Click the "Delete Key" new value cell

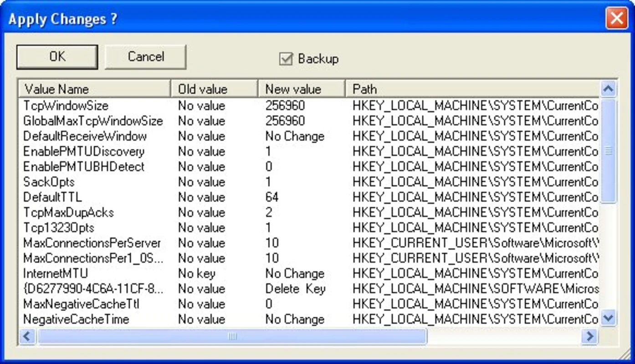pyautogui.click(x=296, y=288)
